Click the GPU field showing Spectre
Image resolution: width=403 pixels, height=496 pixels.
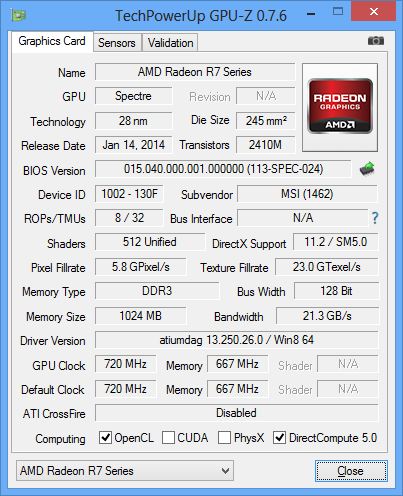tap(133, 96)
